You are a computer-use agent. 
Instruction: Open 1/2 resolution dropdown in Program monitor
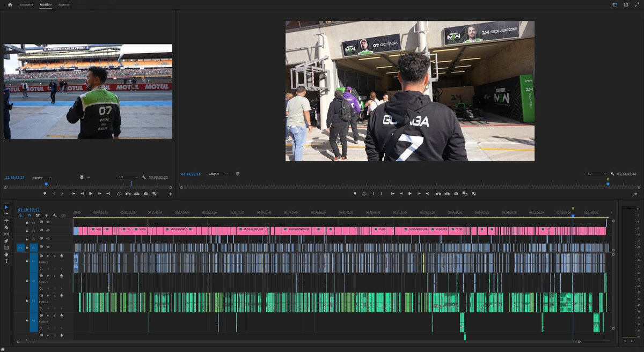point(597,174)
